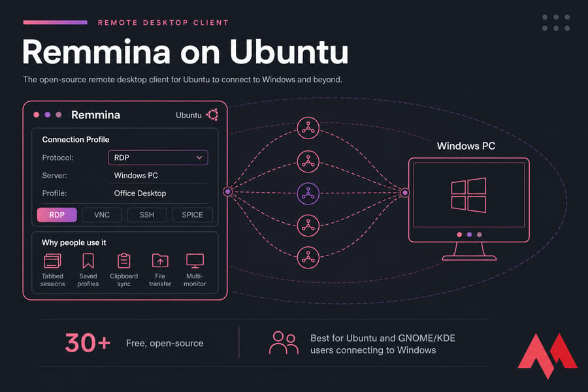Click the topmost network node icon

pos(308,128)
